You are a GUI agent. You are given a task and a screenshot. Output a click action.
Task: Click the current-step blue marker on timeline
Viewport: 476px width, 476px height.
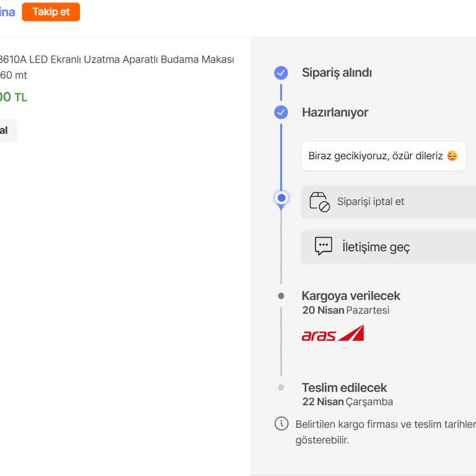click(281, 198)
